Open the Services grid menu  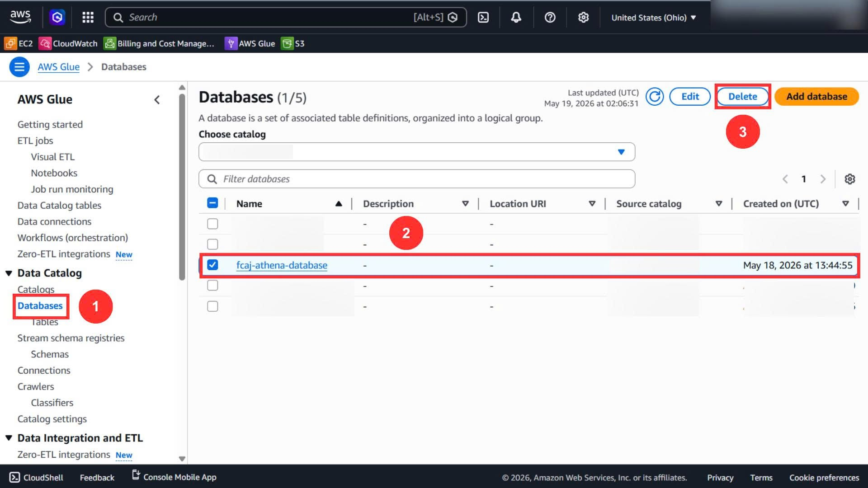[88, 17]
